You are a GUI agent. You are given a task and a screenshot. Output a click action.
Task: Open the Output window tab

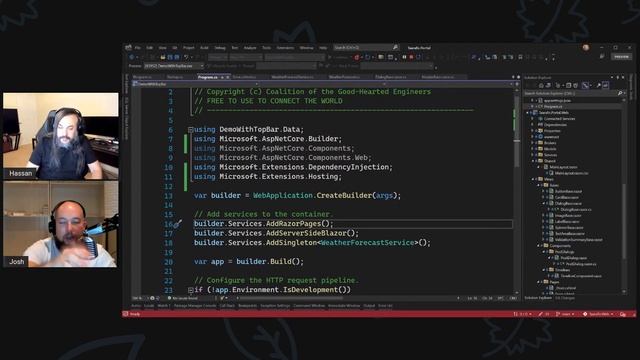pos(369,306)
